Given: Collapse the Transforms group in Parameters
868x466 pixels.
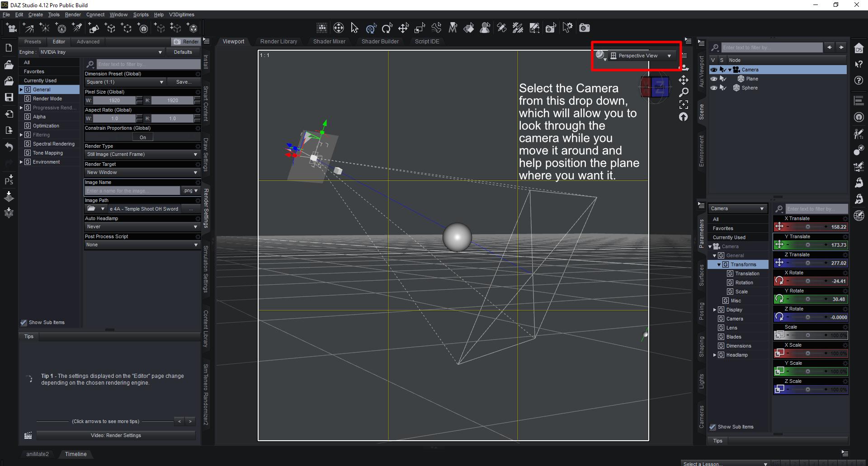Looking at the screenshot, I should click(719, 264).
